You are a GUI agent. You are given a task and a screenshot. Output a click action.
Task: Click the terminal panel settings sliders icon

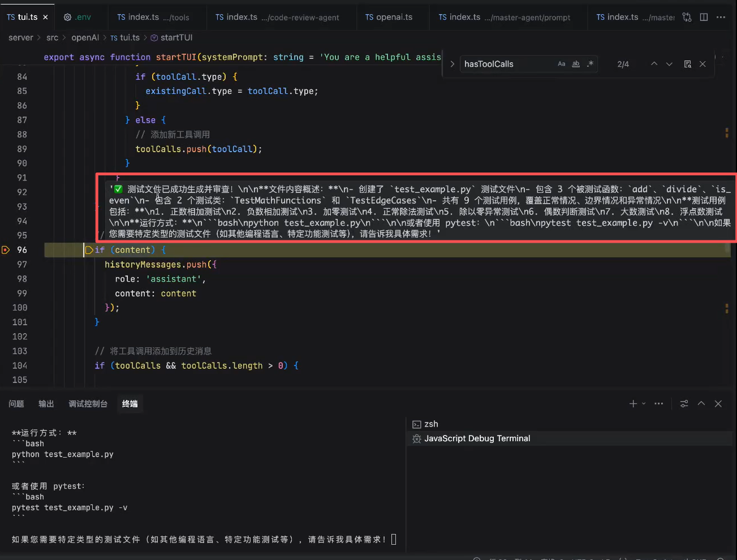(684, 403)
